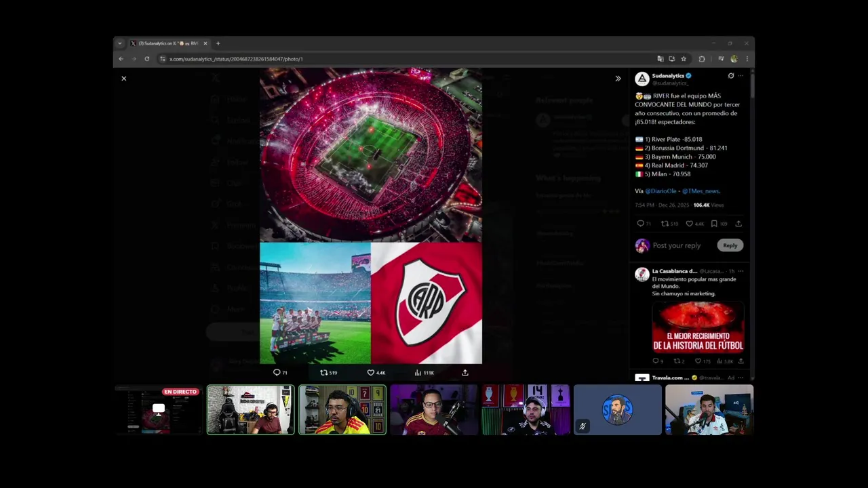Image resolution: width=868 pixels, height=488 pixels.
Task: Select the gaming chair streamer tile
Action: pyautogui.click(x=251, y=410)
